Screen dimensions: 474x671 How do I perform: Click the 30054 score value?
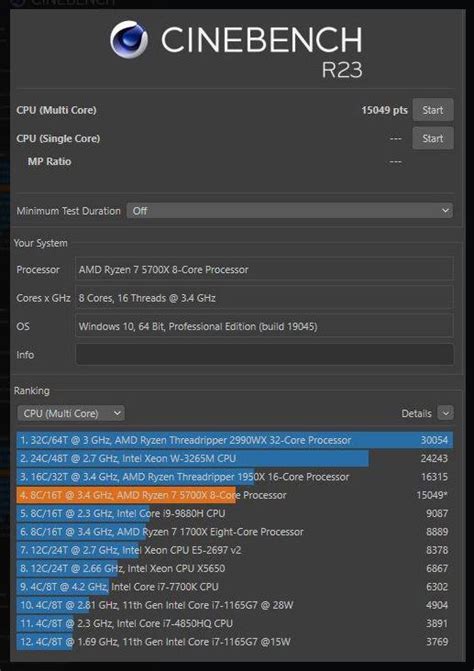(434, 440)
